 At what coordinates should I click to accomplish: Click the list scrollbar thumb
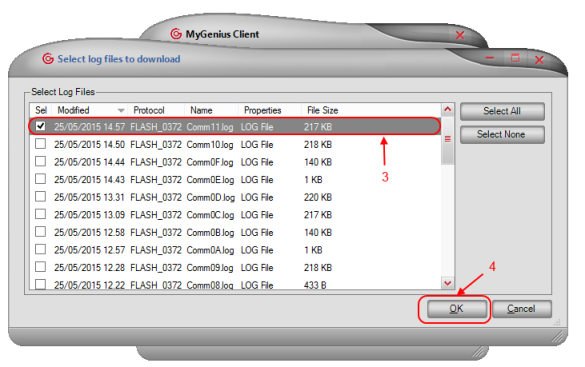[x=448, y=139]
